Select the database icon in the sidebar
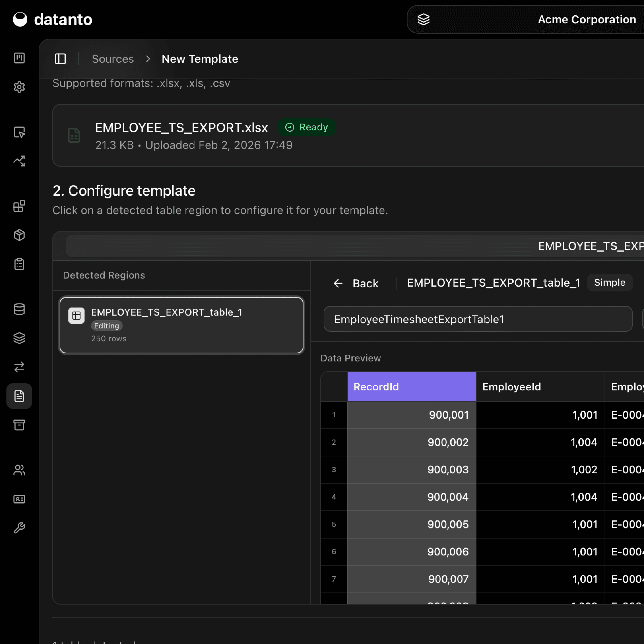 [x=19, y=309]
